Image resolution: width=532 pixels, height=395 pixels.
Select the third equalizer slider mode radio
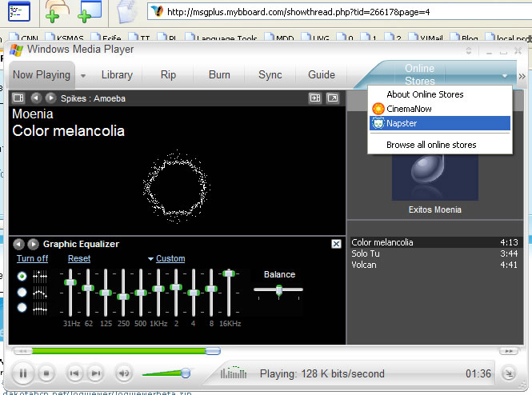[22, 307]
